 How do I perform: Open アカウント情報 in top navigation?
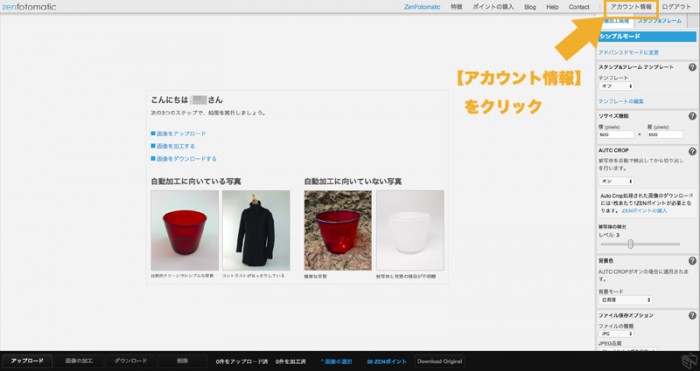pos(631,7)
